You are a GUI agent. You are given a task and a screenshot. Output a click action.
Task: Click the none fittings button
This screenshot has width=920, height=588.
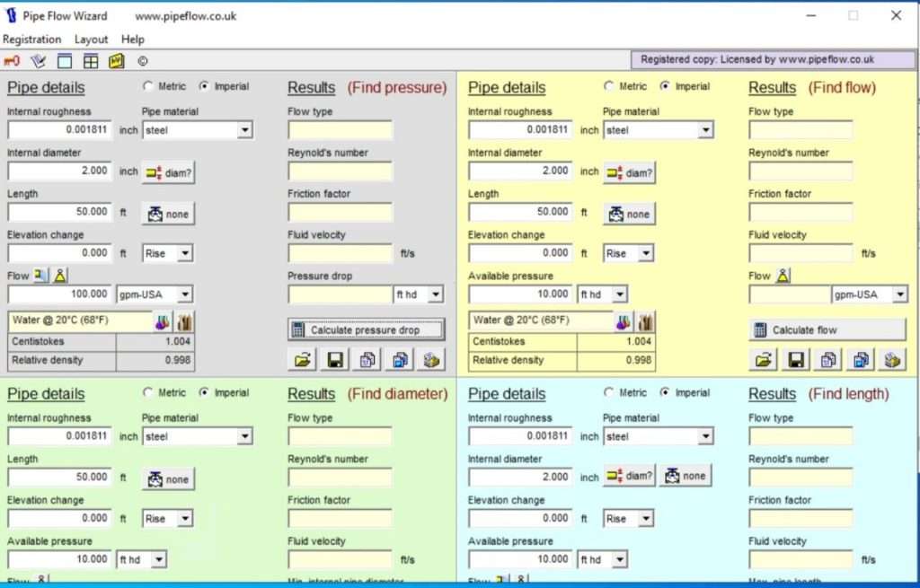pyautogui.click(x=167, y=214)
